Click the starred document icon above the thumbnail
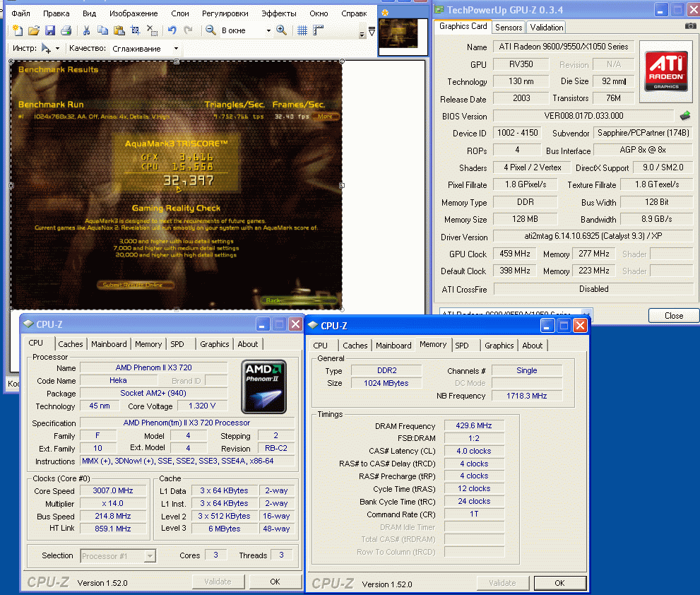This screenshot has height=595, width=700. [x=385, y=13]
